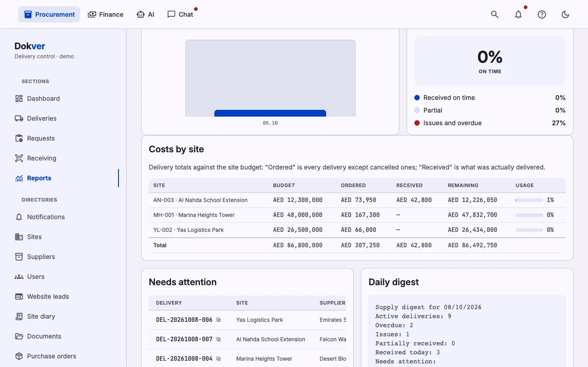The width and height of the screenshot is (588, 367).
Task: Click the 'Partial' legend entry
Action: pos(490,110)
